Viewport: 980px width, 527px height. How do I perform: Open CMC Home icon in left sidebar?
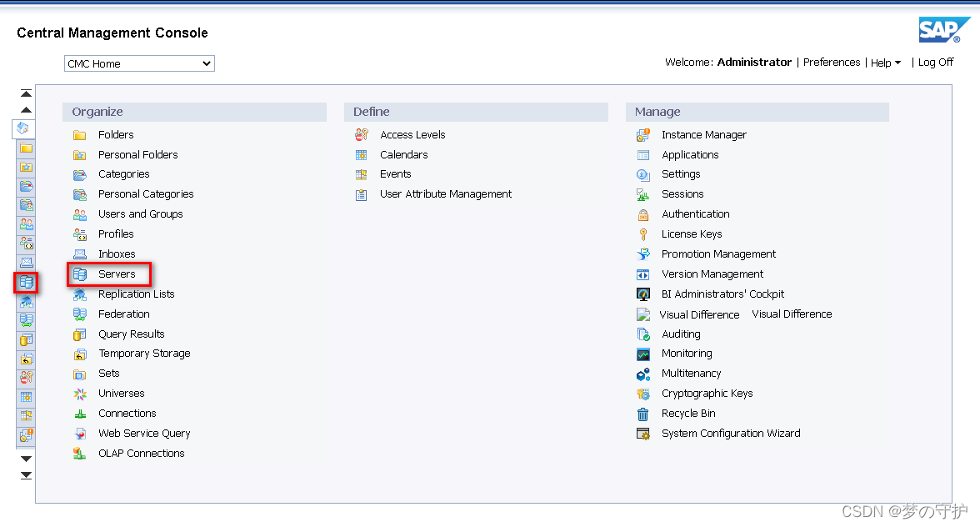[23, 128]
